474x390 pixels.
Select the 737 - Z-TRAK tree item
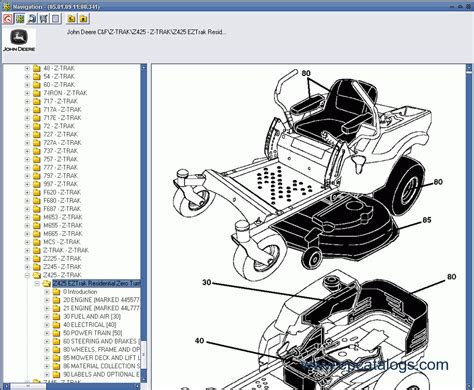point(61,151)
